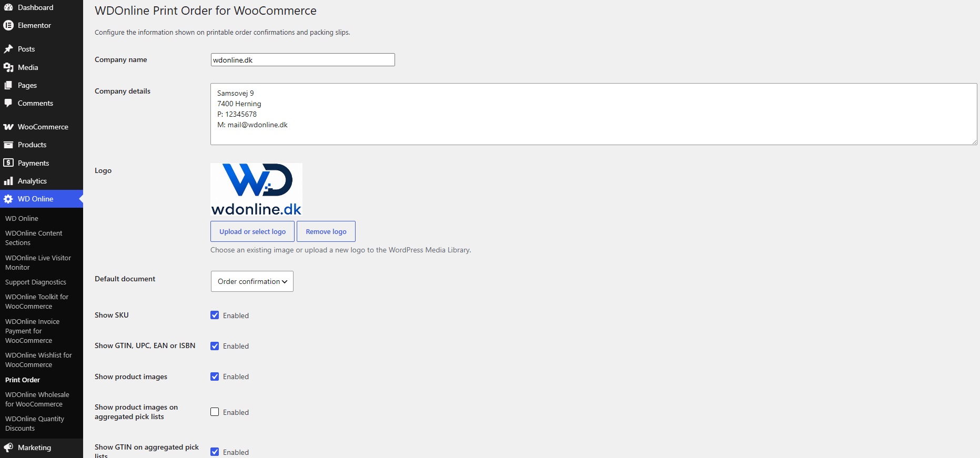Navigate to Pages menu item
This screenshot has height=458, width=980.
42,85
